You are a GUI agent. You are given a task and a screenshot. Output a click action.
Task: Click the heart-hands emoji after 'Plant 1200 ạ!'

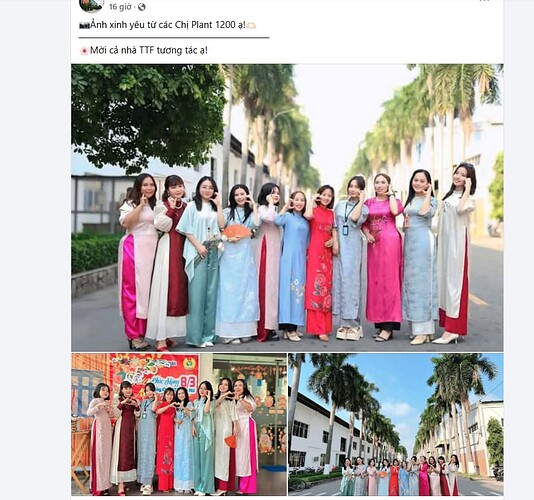[251, 26]
